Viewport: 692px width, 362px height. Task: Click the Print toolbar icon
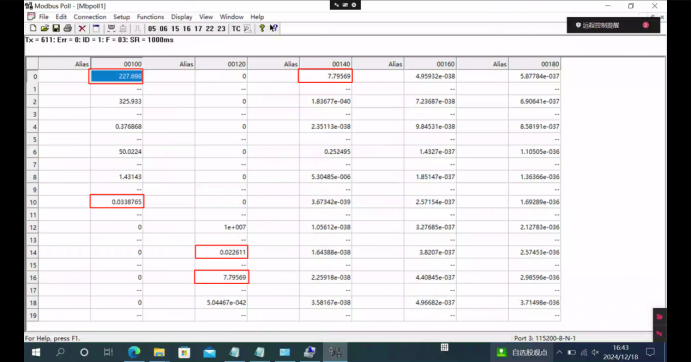(68, 28)
